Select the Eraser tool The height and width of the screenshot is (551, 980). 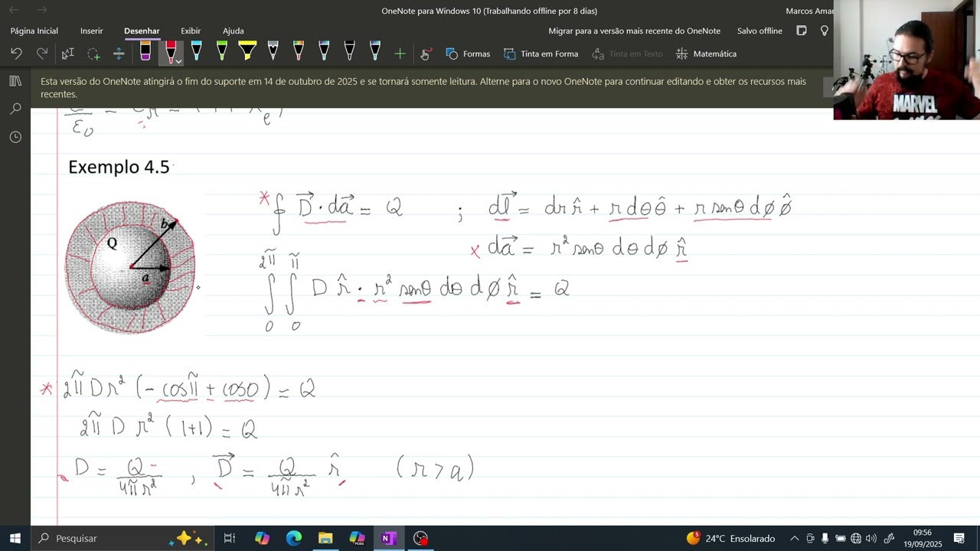145,52
